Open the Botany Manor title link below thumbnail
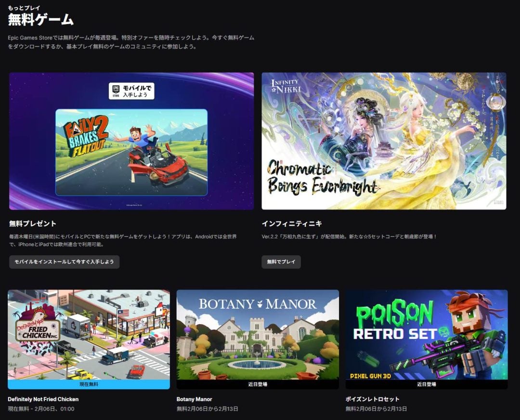 (195, 399)
